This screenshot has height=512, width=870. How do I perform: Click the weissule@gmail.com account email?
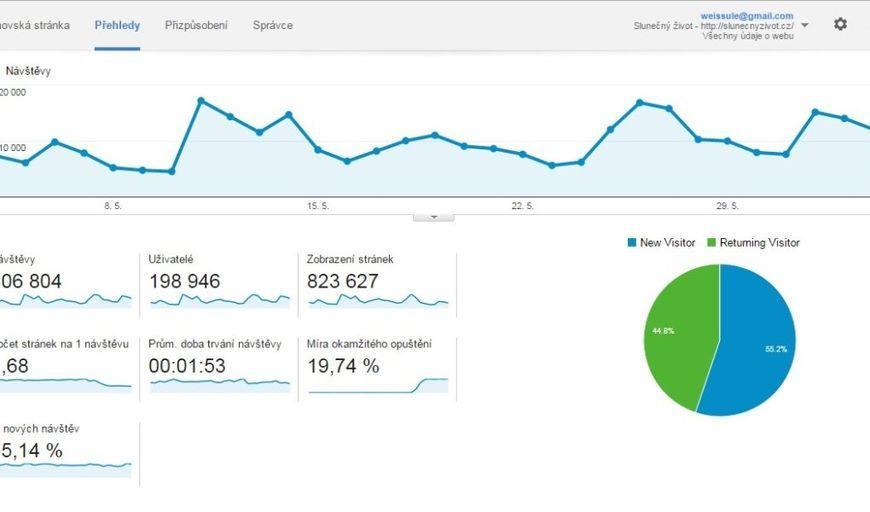pos(747,16)
